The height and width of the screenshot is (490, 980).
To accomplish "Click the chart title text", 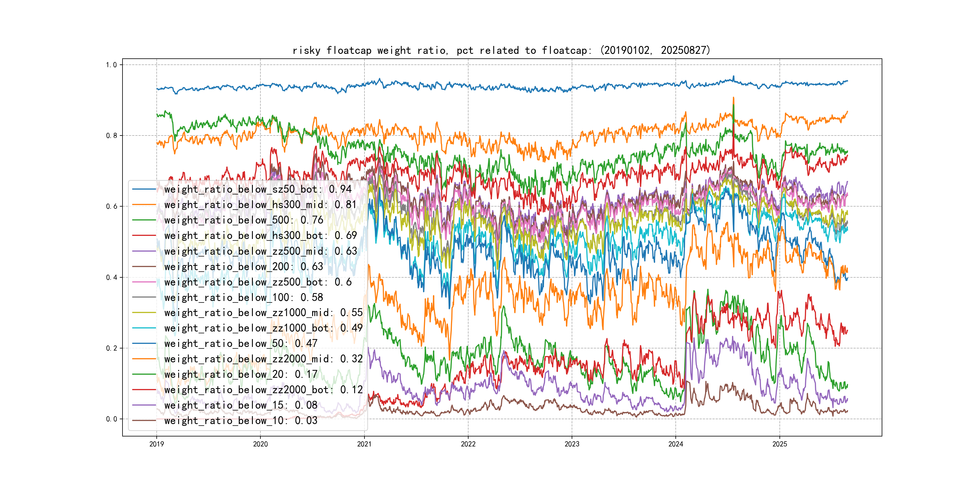I will pos(501,50).
